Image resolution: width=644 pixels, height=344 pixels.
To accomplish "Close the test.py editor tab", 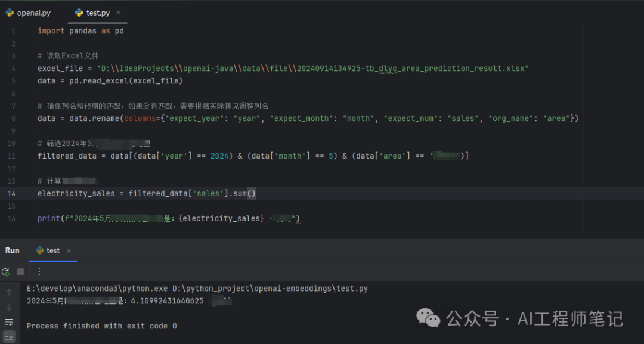I will tap(118, 13).
